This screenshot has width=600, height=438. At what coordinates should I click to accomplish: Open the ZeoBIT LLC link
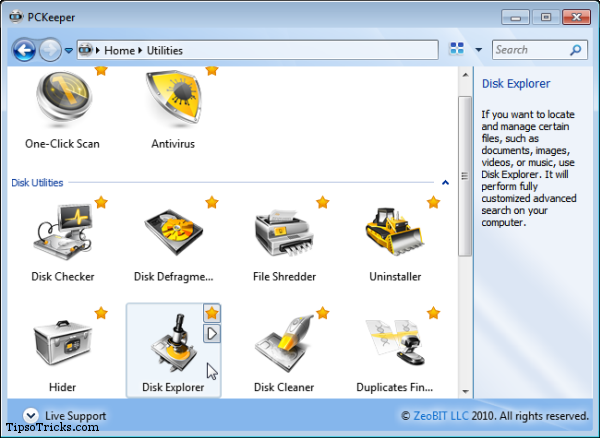pos(440,416)
